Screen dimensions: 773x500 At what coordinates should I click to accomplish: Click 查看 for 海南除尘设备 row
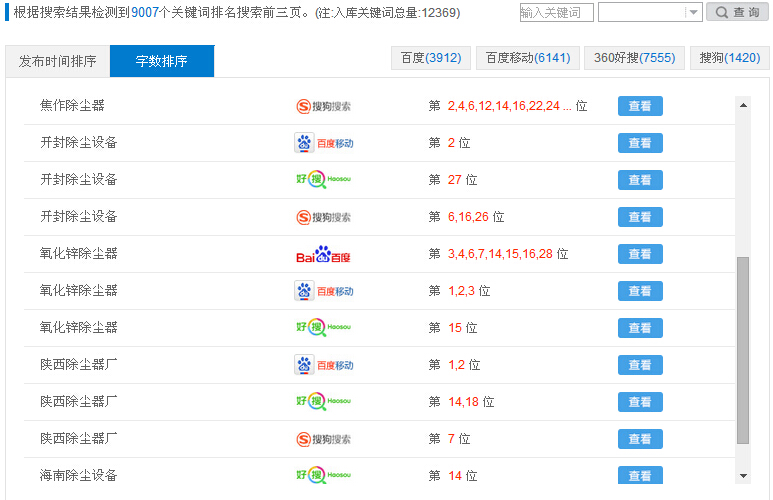pos(640,475)
